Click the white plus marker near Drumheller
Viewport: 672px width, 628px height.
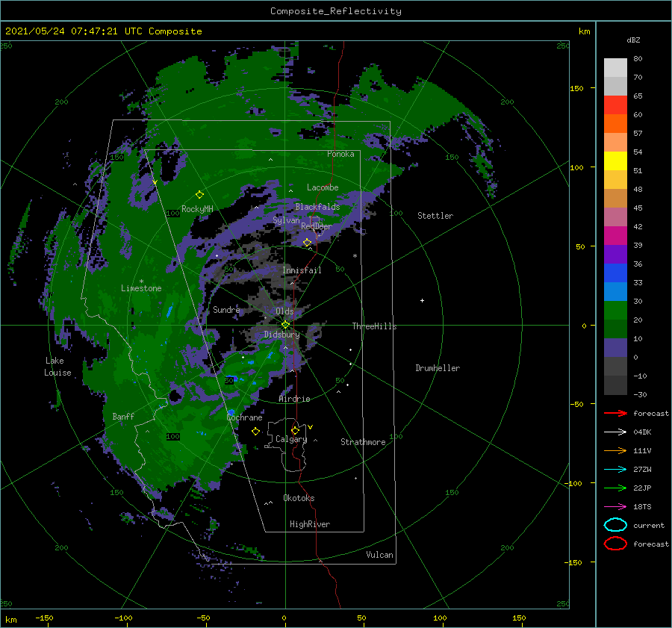click(x=422, y=300)
